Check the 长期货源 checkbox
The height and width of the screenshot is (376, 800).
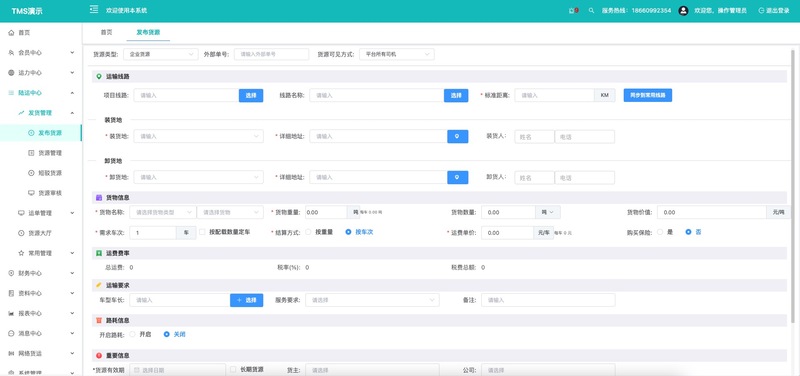(x=233, y=369)
